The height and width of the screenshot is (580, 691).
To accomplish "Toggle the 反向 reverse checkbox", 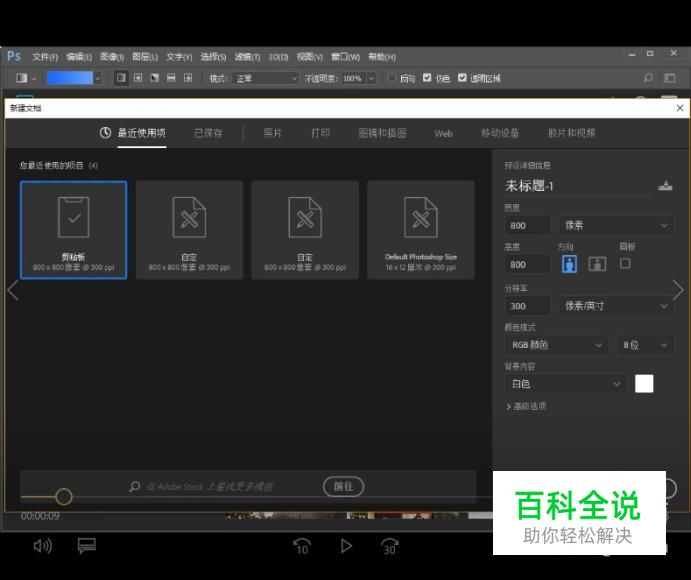I will coord(391,78).
